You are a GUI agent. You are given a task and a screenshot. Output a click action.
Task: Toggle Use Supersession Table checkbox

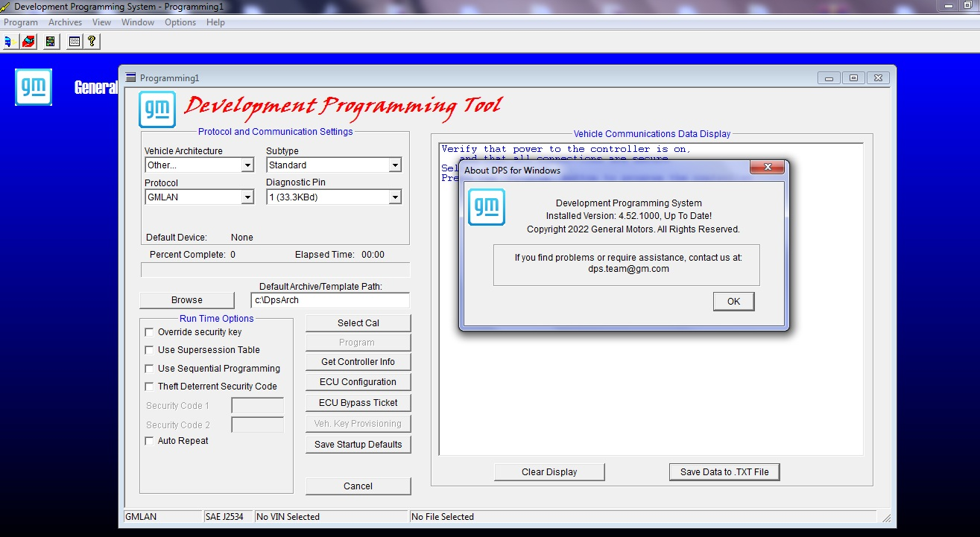pos(150,350)
